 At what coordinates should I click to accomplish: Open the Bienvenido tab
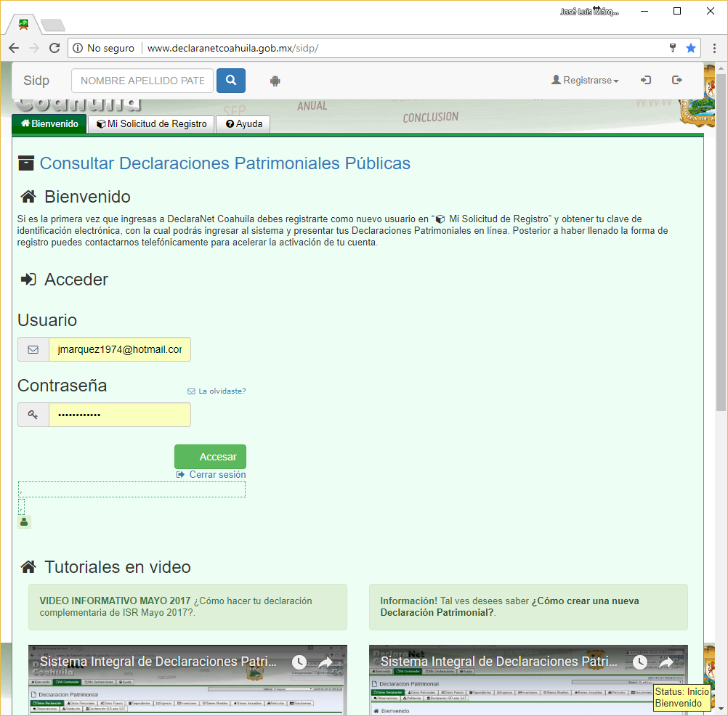tap(49, 124)
